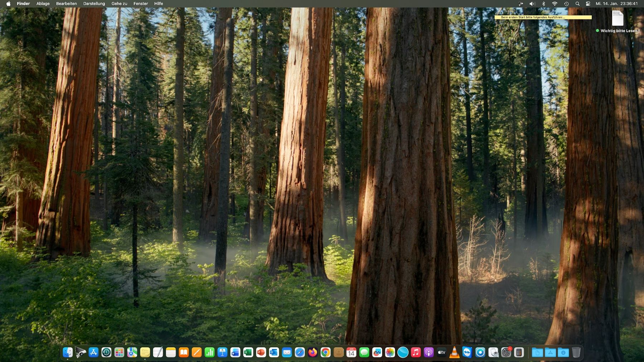Viewport: 644px width, 362px height.
Task: Open the Apple TV app
Action: 441,353
